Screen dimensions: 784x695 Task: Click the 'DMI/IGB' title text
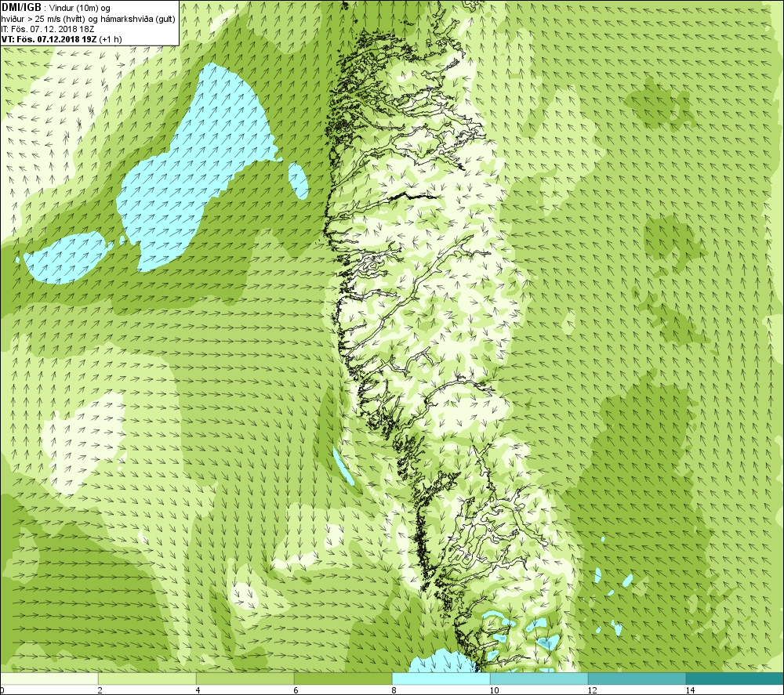pyautogui.click(x=21, y=8)
